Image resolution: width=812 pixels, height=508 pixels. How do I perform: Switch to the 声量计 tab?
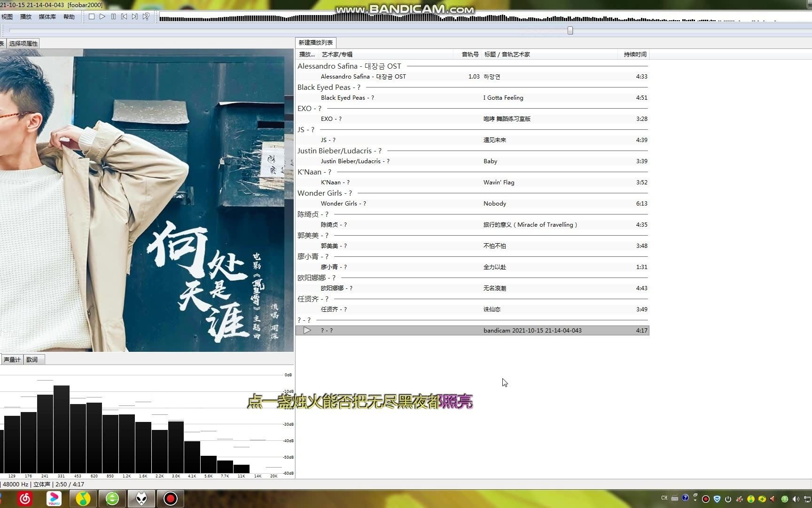pos(12,359)
